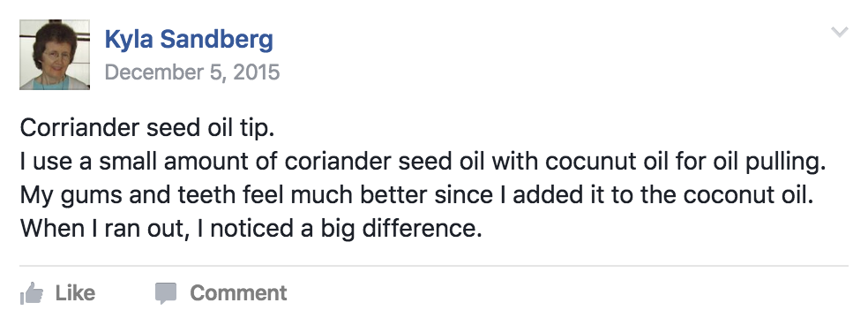Open the post options chevron menu
Viewport: 868px width, 318px height.
[839, 32]
